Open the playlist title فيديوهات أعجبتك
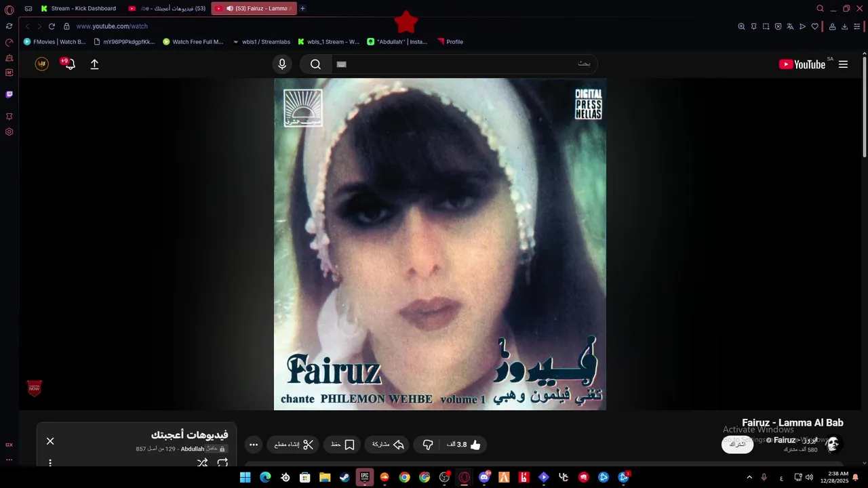Screen dimensions: 868x488 coord(189,435)
